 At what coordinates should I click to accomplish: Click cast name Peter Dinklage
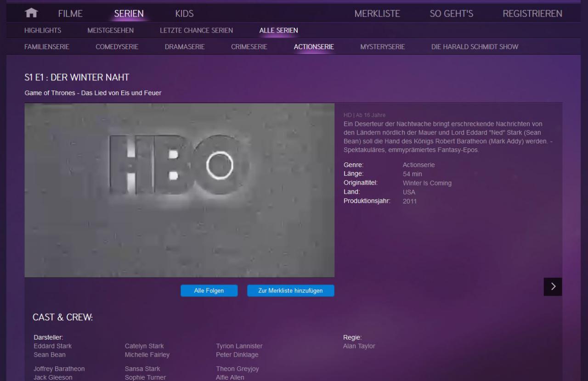click(237, 355)
